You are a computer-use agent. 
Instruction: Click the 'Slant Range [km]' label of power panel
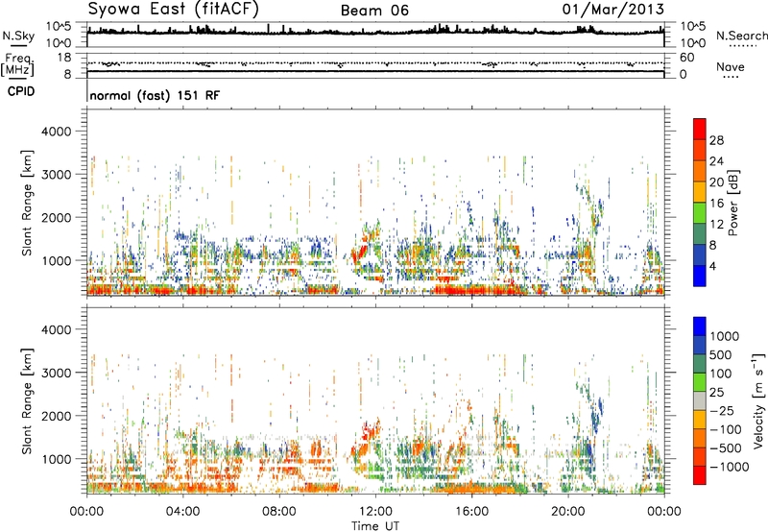[27, 203]
